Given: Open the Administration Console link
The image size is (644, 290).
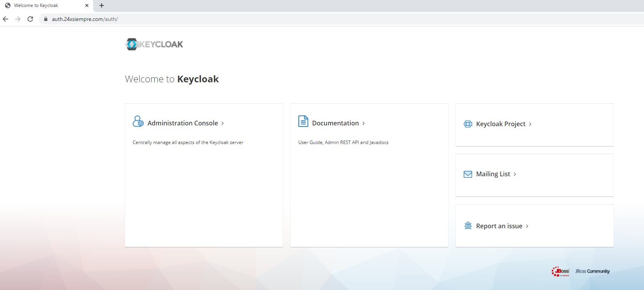Looking at the screenshot, I should click(183, 123).
